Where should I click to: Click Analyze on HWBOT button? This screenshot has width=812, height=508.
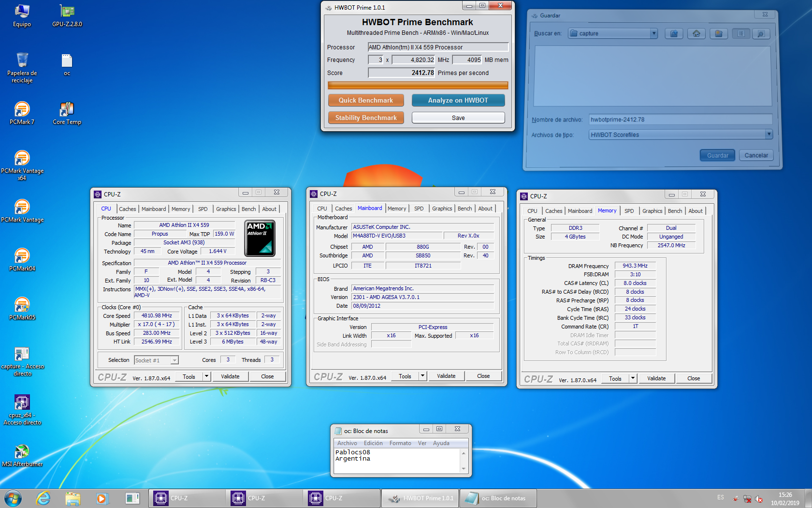tap(458, 100)
